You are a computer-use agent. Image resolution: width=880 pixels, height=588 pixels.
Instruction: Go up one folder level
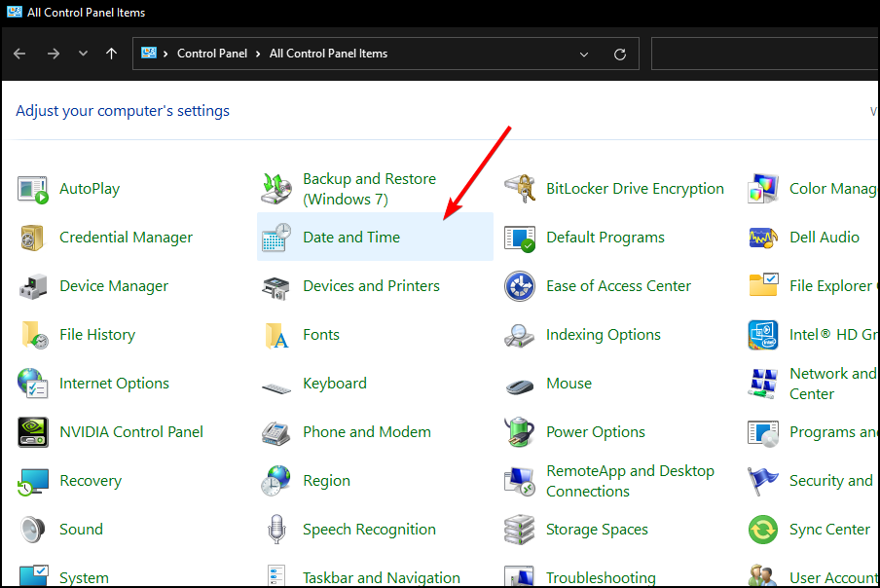point(112,54)
